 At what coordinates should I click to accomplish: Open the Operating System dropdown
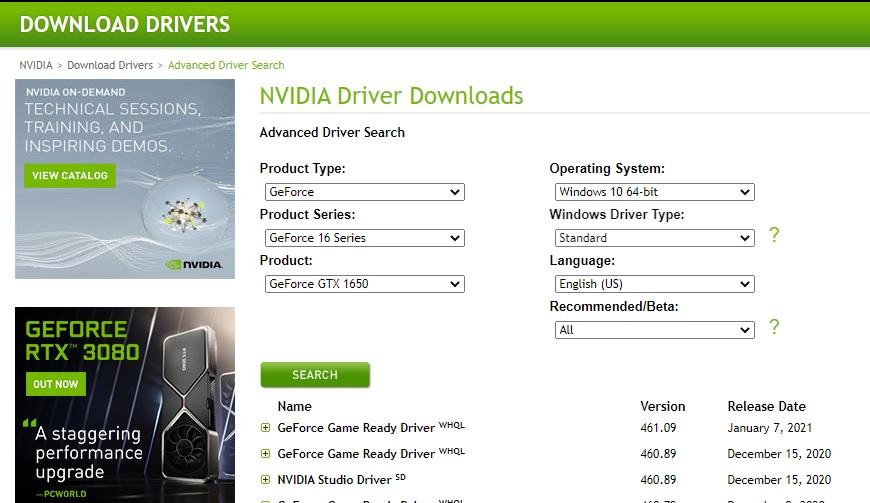[655, 192]
